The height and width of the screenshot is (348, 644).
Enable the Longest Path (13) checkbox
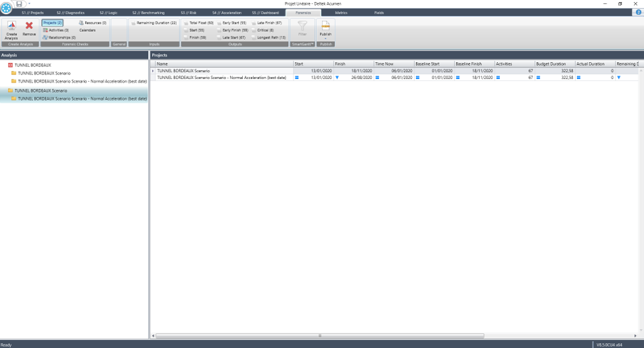254,38
